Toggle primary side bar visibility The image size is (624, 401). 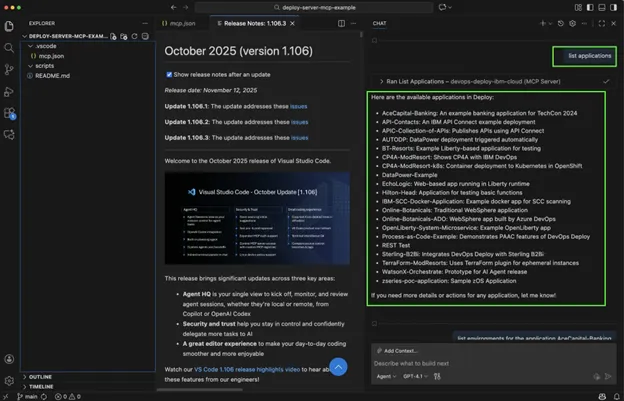click(x=590, y=7)
